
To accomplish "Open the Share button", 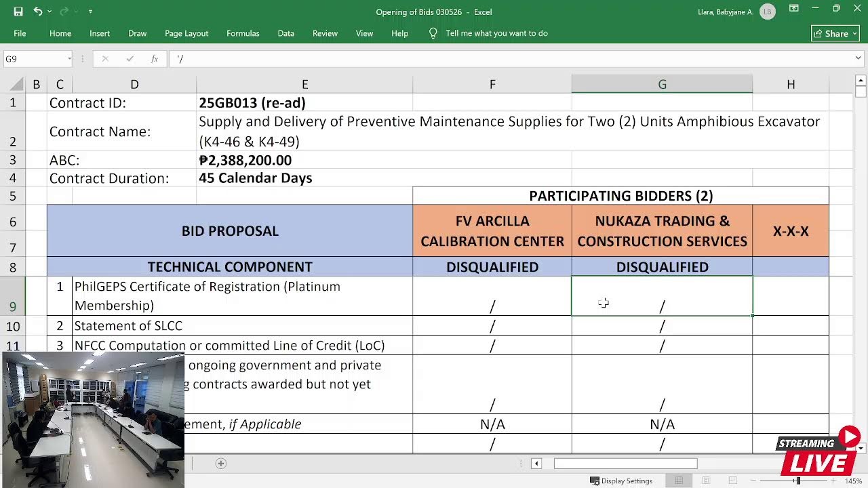I will pyautogui.click(x=835, y=33).
